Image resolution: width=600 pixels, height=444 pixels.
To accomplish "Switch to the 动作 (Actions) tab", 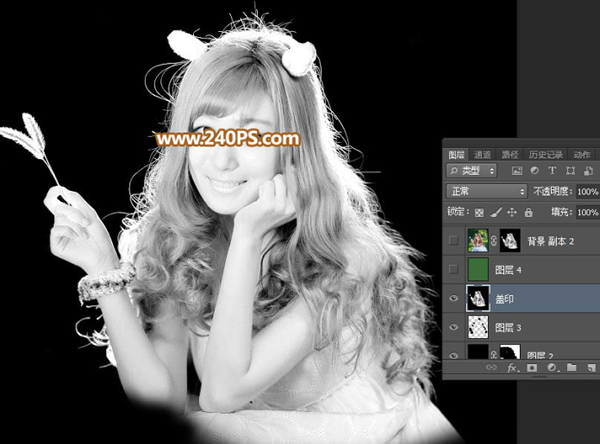I will (582, 155).
